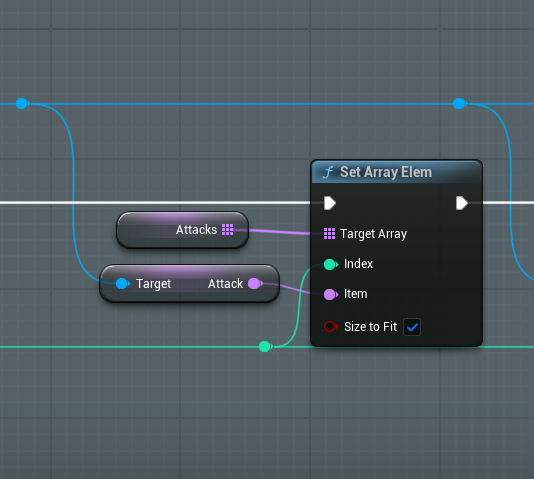Image resolution: width=534 pixels, height=479 pixels.
Task: Select the Target Array grid pin
Action: point(329,234)
